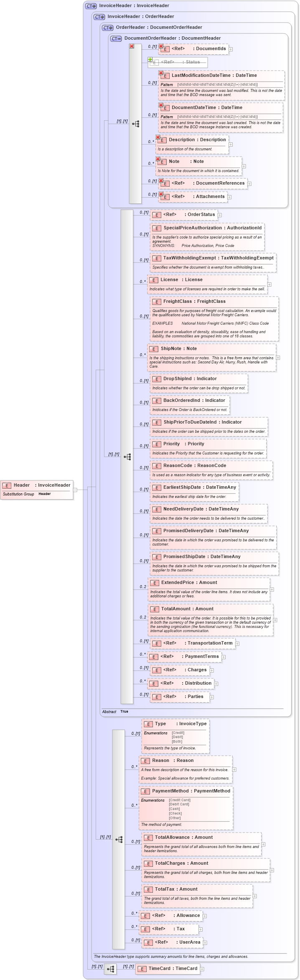300x980 pixels.
Task: Expand the Parties reference node
Action: (x=211, y=697)
